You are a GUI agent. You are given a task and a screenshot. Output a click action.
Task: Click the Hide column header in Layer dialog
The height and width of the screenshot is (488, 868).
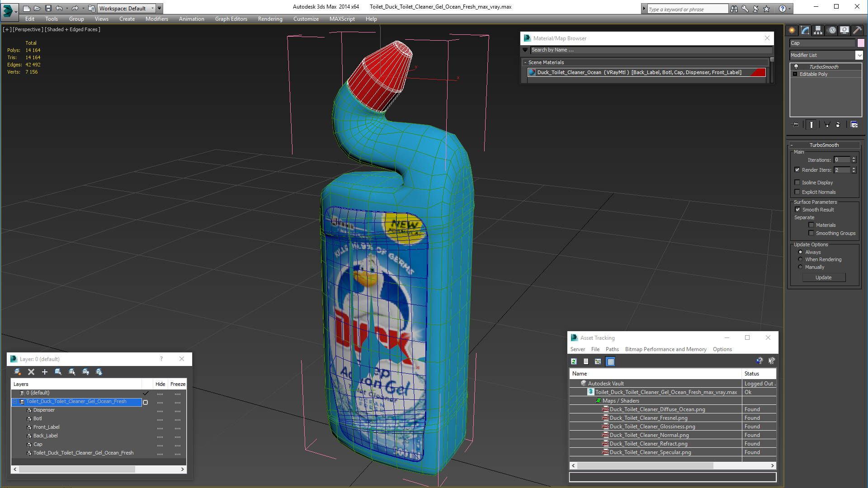(160, 384)
